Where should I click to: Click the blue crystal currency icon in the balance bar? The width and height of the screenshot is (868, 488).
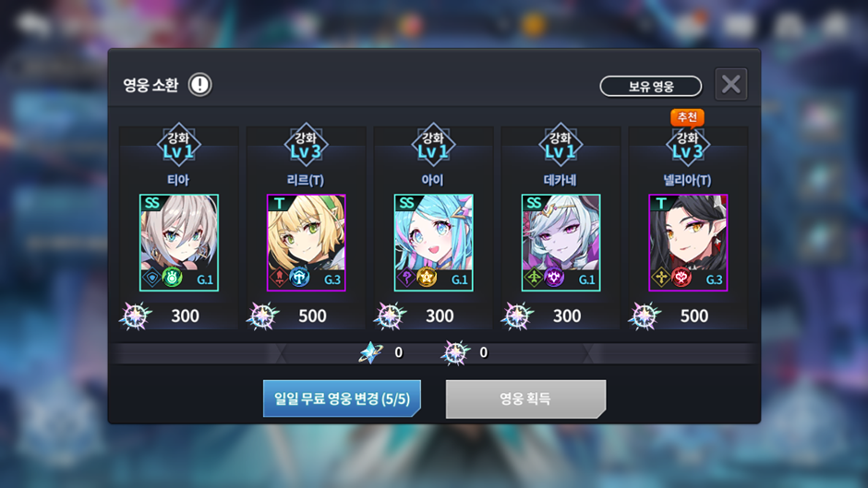click(371, 352)
